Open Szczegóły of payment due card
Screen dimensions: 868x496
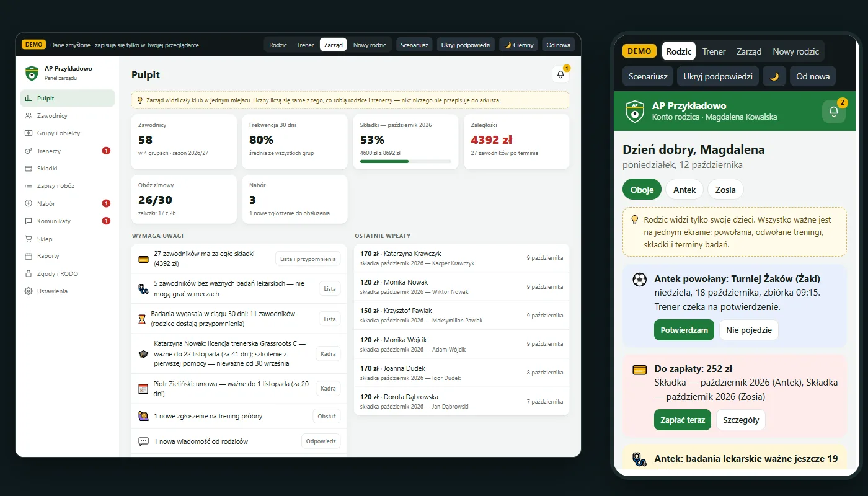click(741, 420)
